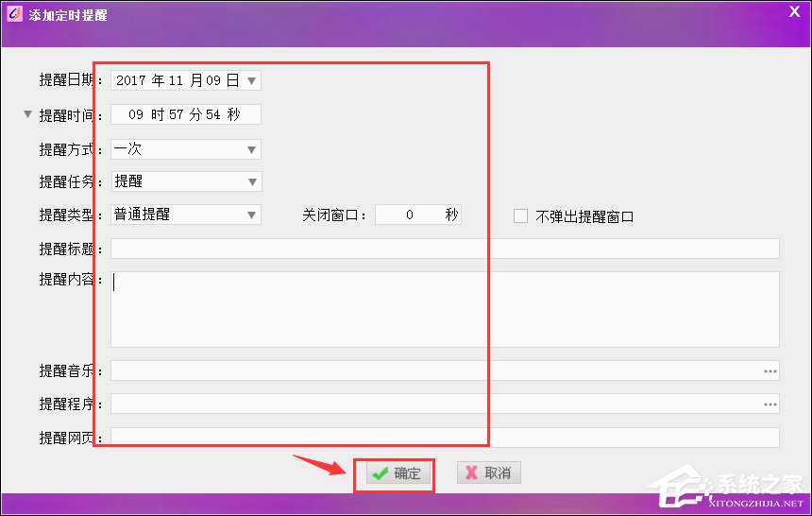This screenshot has width=812, height=516.
Task: Click the 09 hour value in 提醒时间
Action: click(136, 114)
